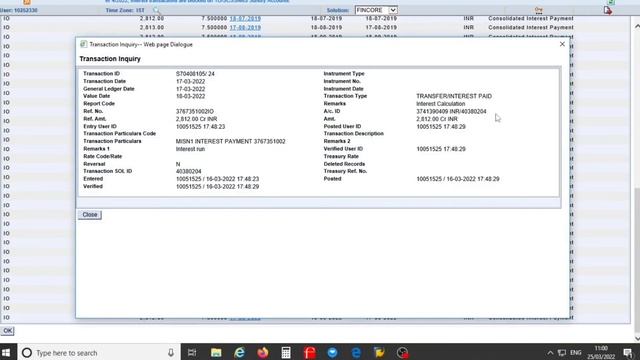Switch the ENG language indicator
Screen dimensions: 640x360
576,353
